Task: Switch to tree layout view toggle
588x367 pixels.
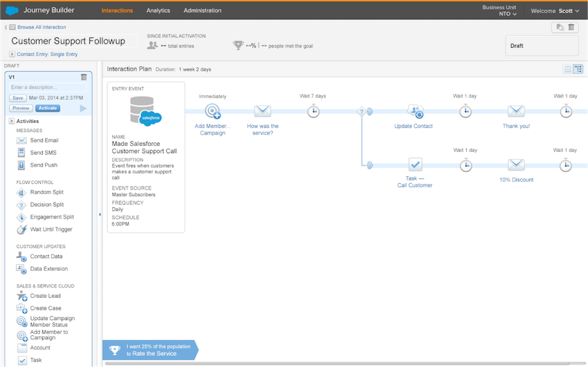Action: [x=578, y=69]
